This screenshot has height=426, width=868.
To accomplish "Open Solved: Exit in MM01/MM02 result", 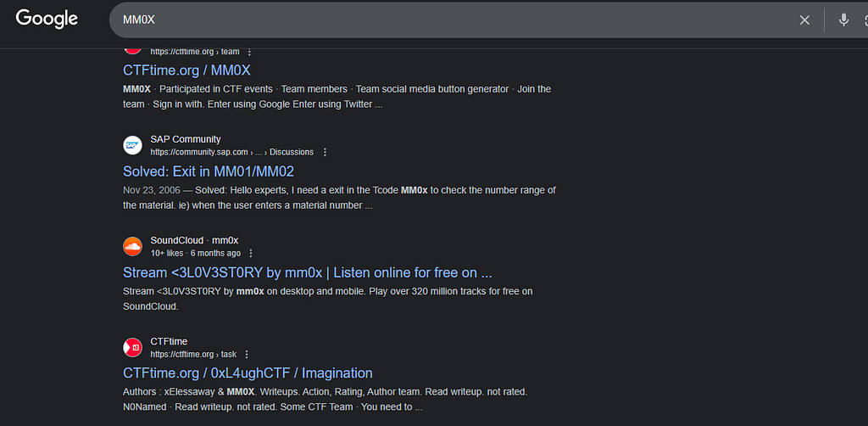I will (209, 171).
